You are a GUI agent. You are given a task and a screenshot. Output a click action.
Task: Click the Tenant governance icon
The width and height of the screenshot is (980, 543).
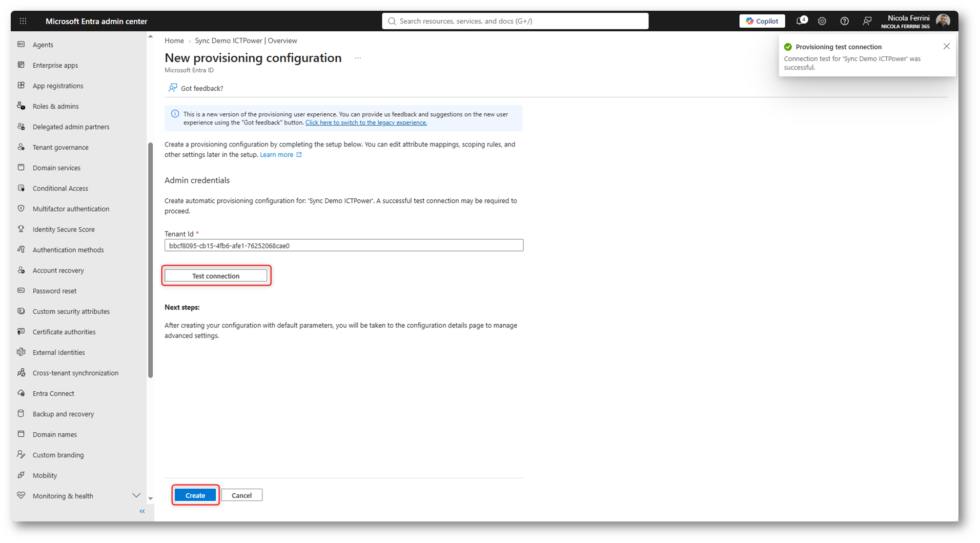pyautogui.click(x=21, y=147)
